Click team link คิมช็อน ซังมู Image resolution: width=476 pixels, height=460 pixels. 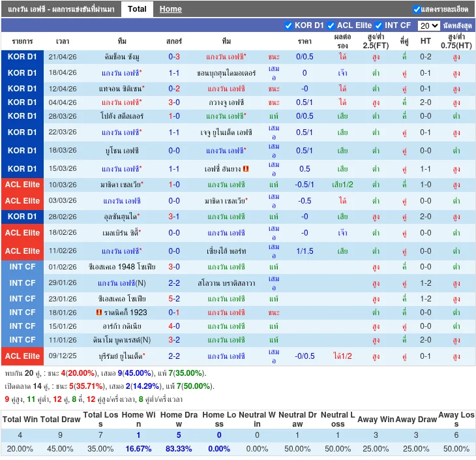pyautogui.click(x=122, y=57)
